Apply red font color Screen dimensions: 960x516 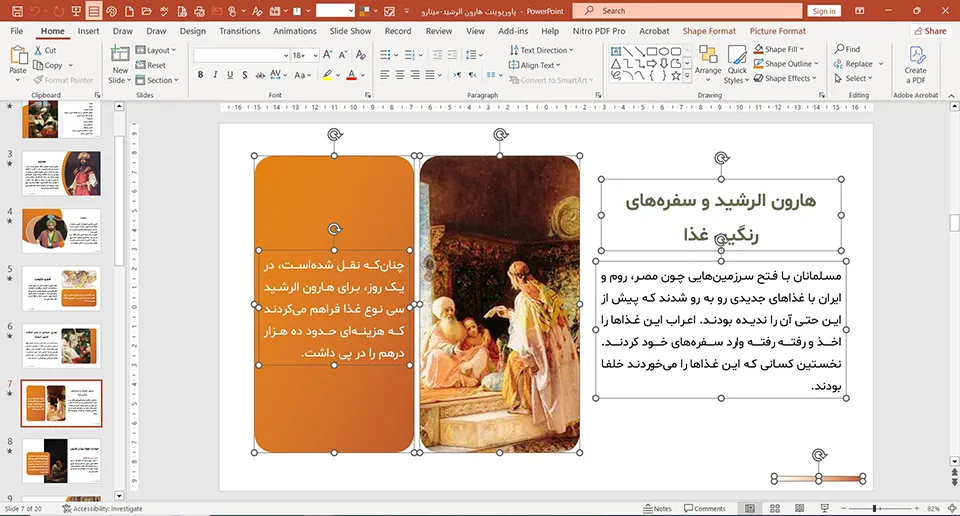351,75
